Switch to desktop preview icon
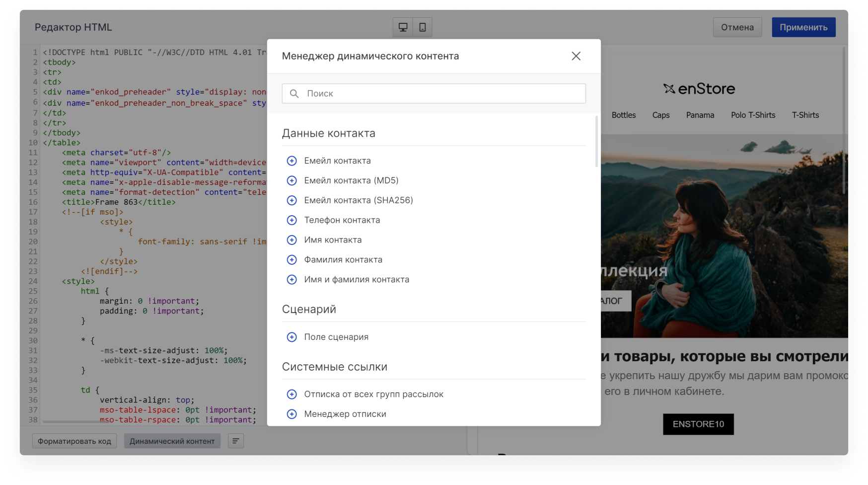868x485 pixels. [403, 27]
